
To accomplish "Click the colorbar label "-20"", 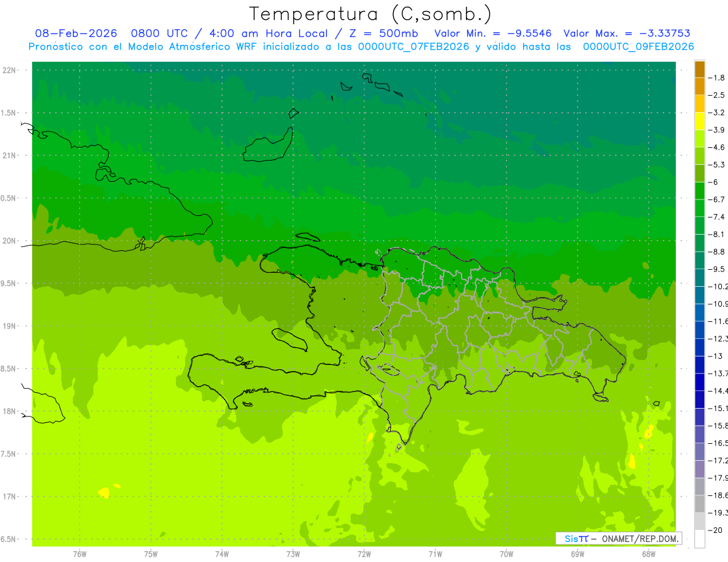I will pyautogui.click(x=715, y=529).
